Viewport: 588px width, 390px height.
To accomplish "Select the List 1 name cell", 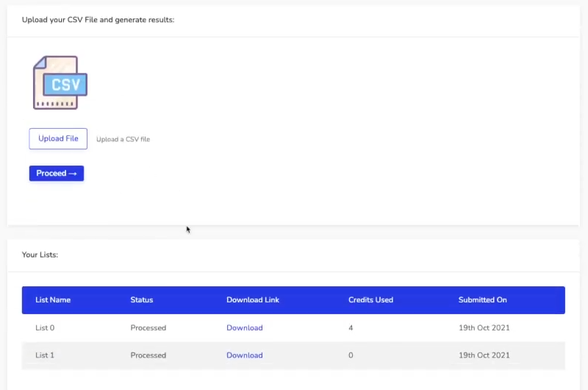I will coord(45,355).
